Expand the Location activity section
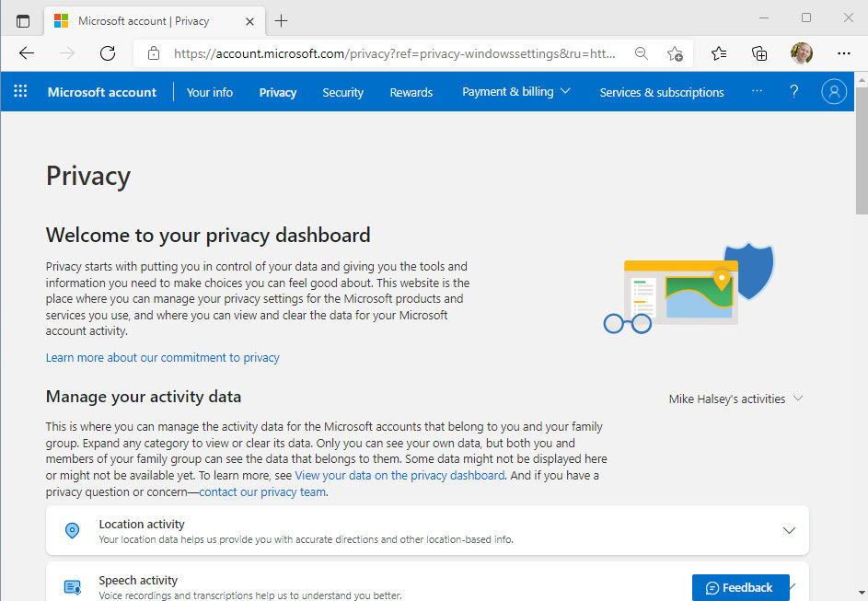This screenshot has width=868, height=601. [x=789, y=530]
